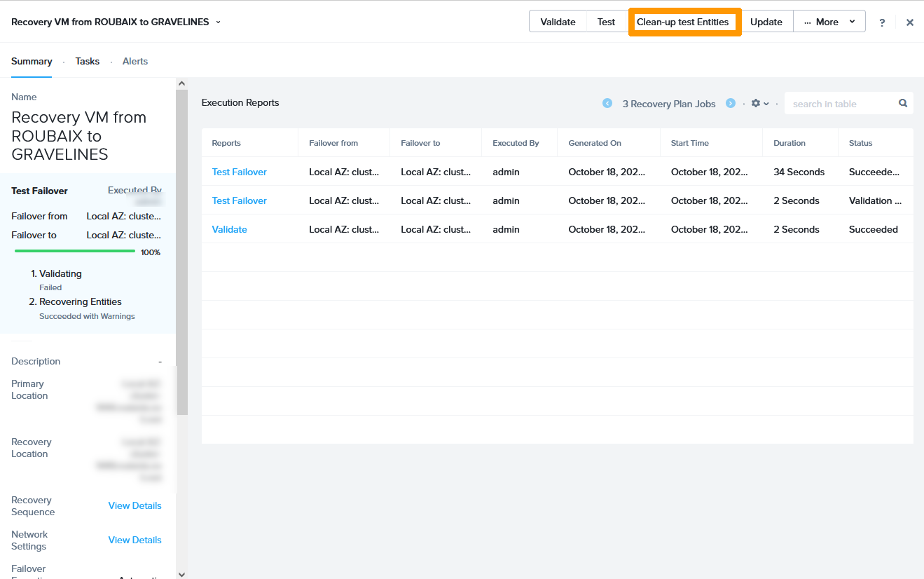Switch to the Alerts tab
The image size is (924, 579).
[x=135, y=62]
